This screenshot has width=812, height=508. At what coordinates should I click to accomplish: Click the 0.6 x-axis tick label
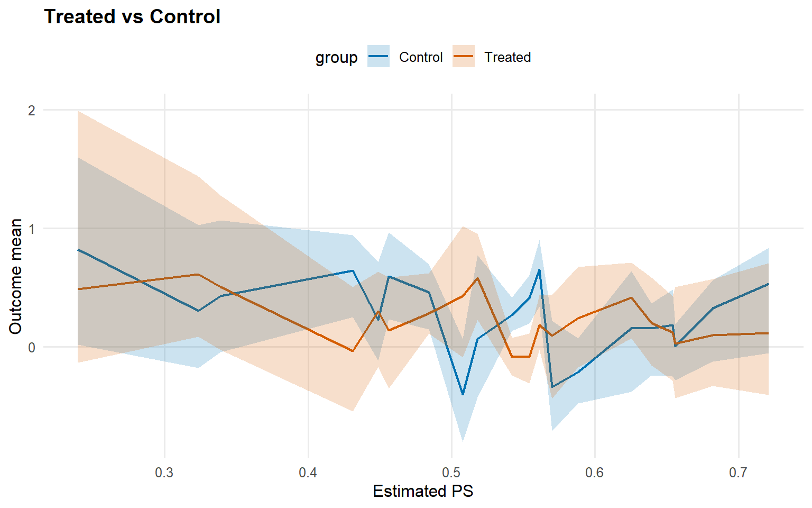tap(595, 473)
